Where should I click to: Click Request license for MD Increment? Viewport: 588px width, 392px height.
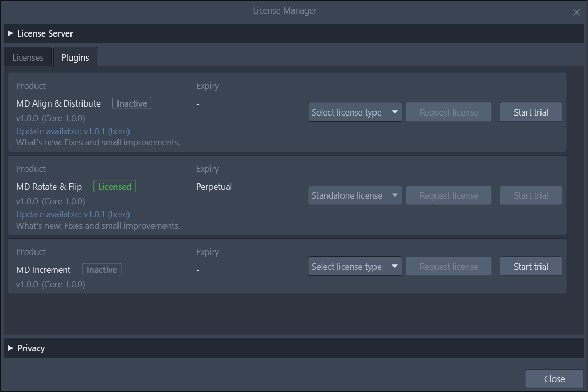[x=449, y=267]
